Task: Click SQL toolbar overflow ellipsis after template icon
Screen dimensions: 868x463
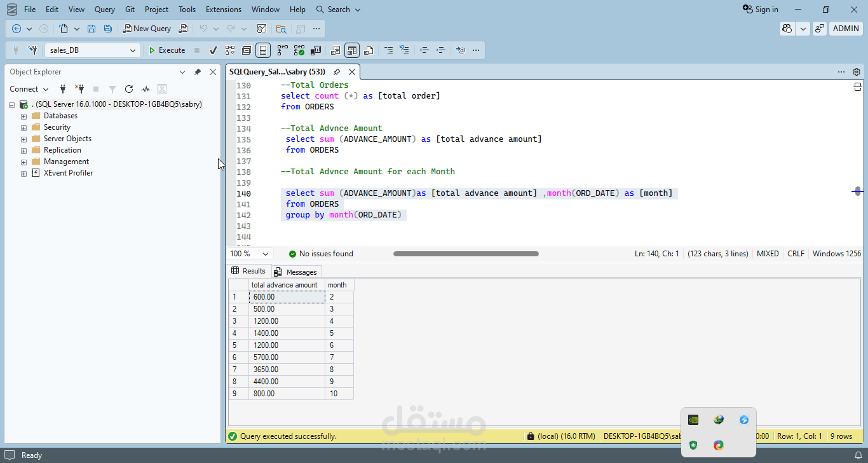Action: [x=476, y=50]
